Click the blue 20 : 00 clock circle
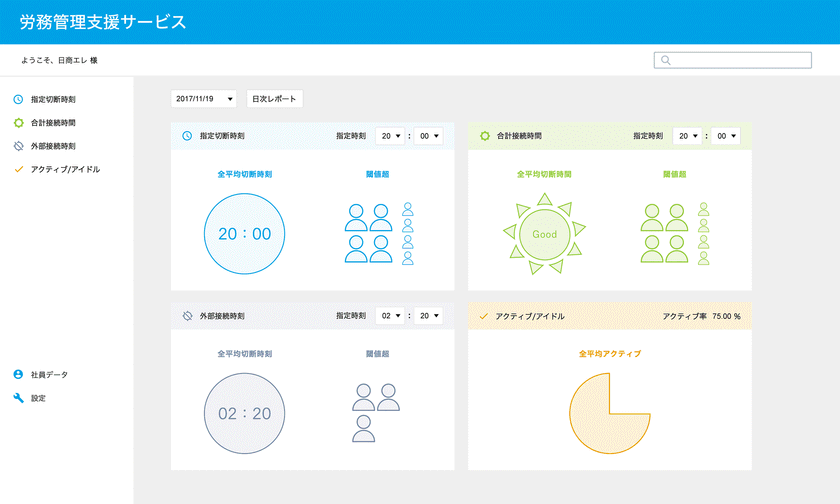This screenshot has width=840, height=504. click(245, 234)
